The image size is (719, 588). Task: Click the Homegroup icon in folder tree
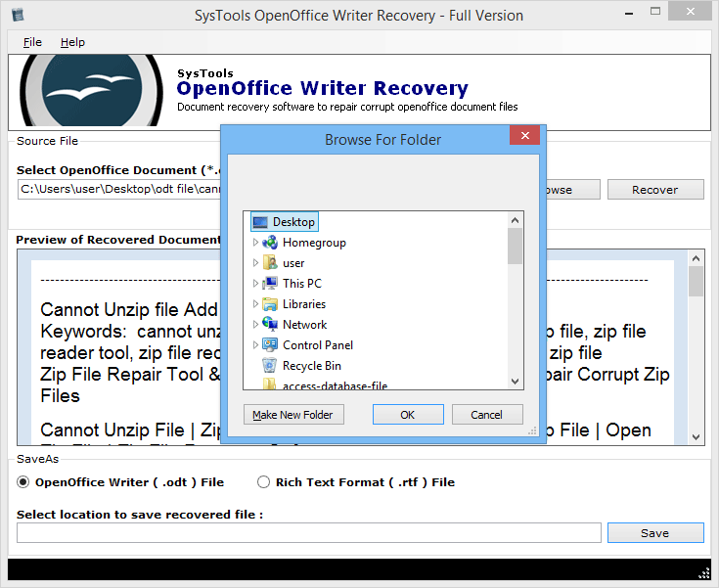point(270,243)
